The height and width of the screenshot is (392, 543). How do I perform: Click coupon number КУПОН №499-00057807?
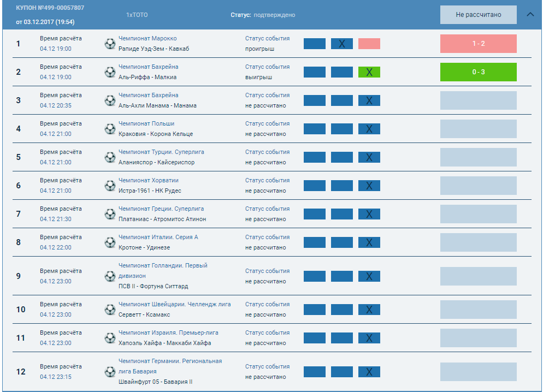50,8
